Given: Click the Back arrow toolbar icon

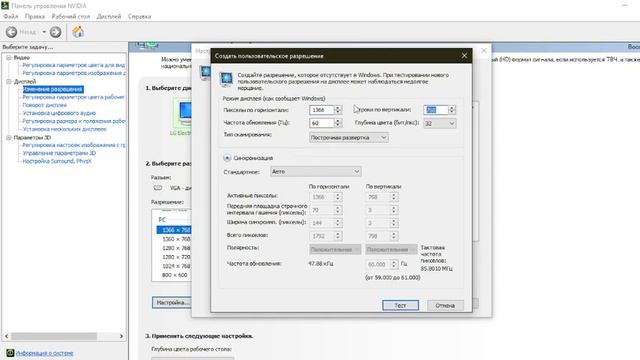Looking at the screenshot, I should [11, 32].
